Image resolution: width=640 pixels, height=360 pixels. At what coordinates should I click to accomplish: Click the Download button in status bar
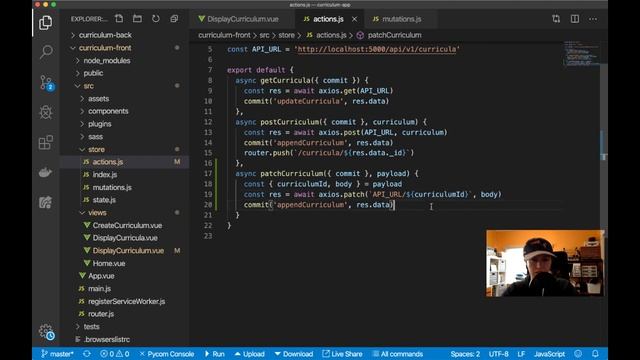pos(293,354)
